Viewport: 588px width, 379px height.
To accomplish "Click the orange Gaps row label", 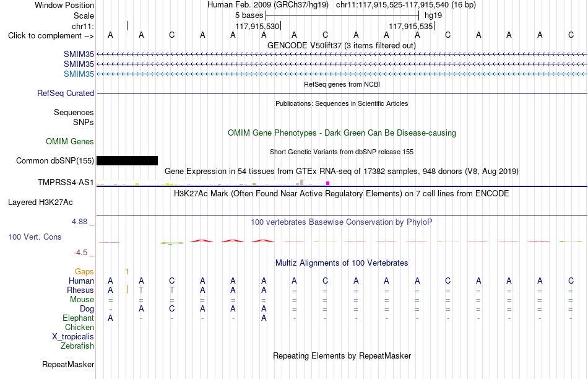I will click(x=84, y=272).
